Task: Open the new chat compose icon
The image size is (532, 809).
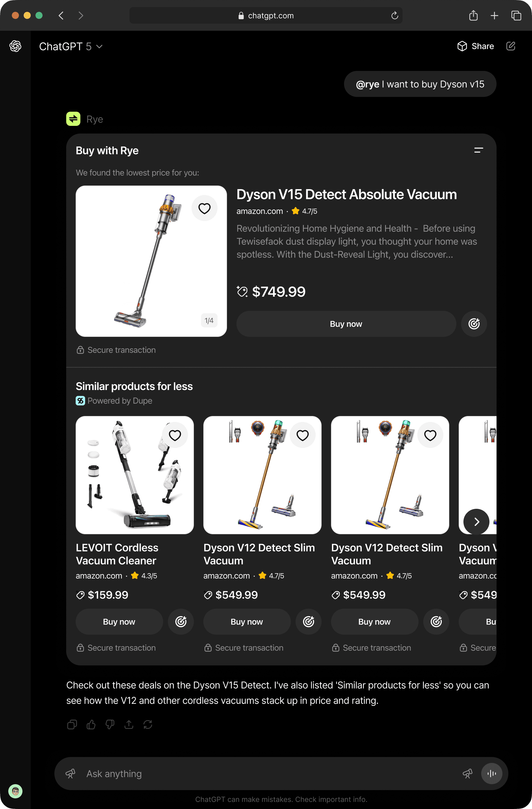Action: click(x=511, y=46)
